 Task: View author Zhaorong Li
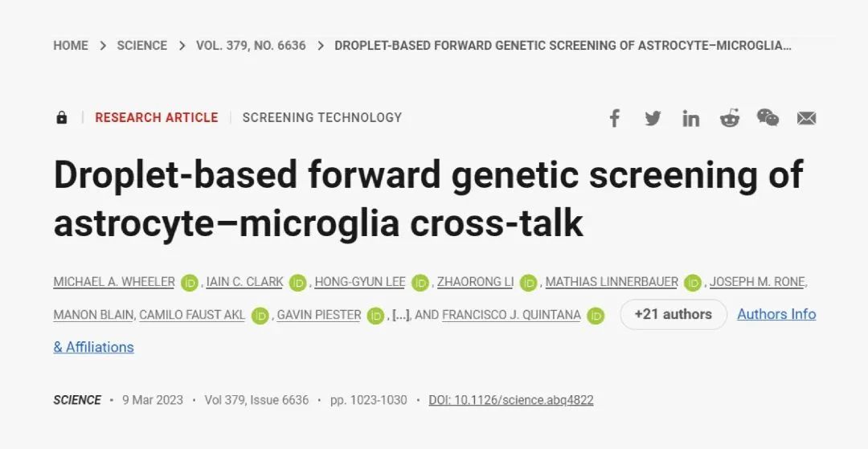(x=475, y=282)
